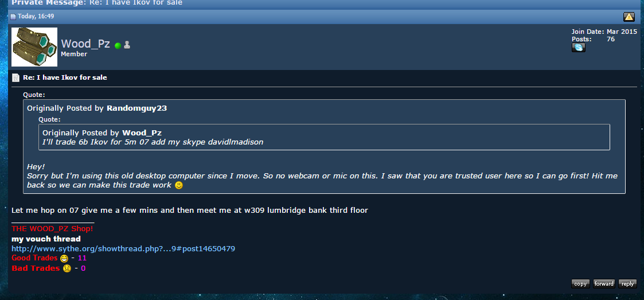Click the grinning emoticon beside Good Trades
Viewport: 644px width, 300px height.
coord(64,259)
